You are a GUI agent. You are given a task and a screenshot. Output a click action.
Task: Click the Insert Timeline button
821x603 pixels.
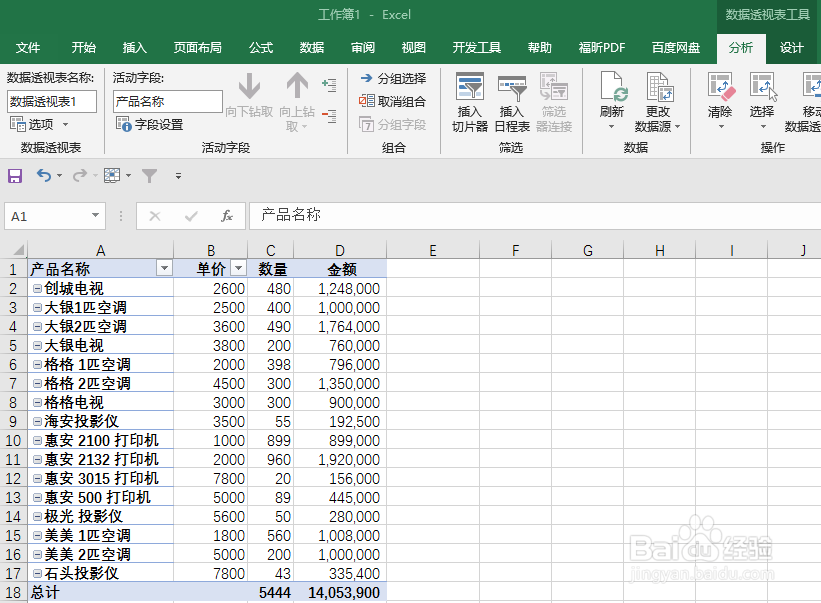click(512, 103)
